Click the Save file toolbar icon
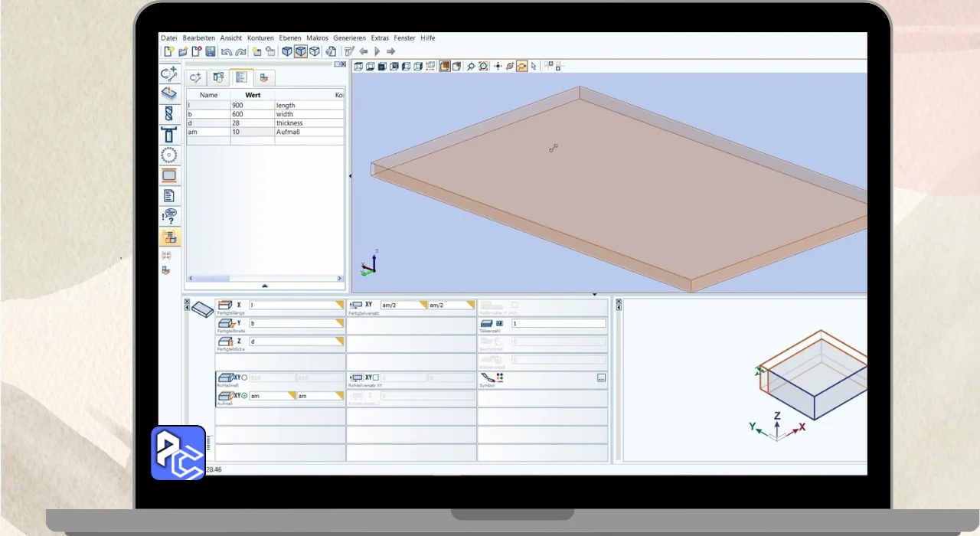This screenshot has width=980, height=536. [210, 51]
